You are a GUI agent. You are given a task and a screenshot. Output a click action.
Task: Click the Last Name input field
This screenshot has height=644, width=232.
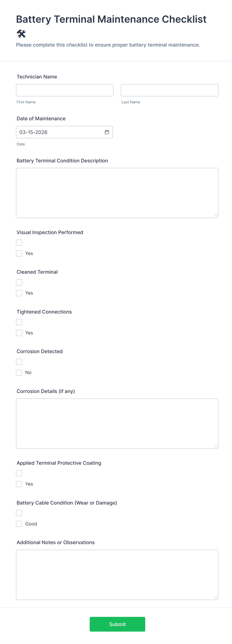tap(169, 90)
